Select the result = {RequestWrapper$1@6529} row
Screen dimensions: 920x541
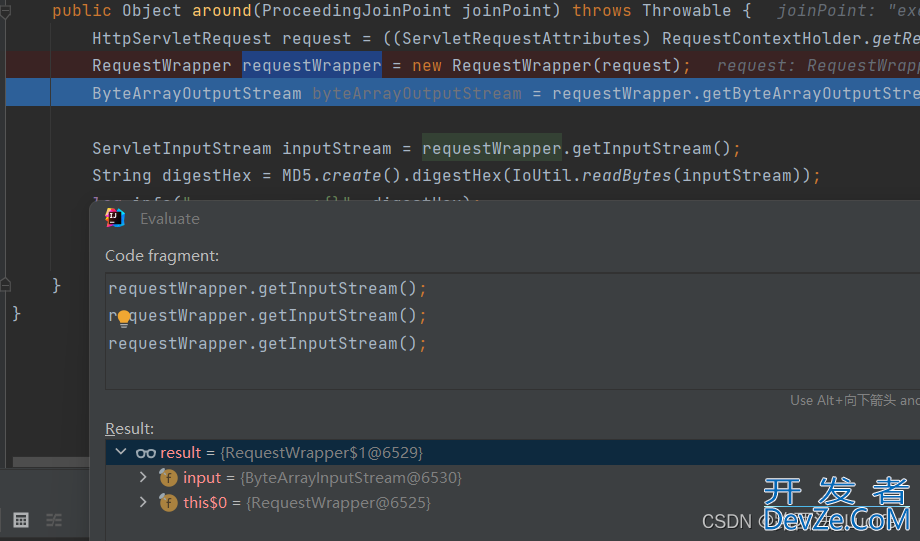(x=513, y=452)
